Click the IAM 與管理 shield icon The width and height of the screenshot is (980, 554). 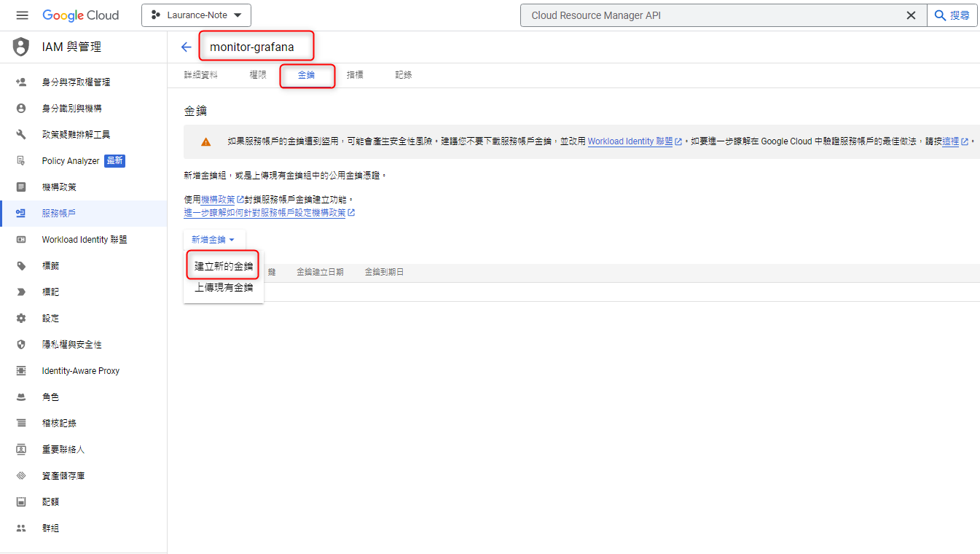21,47
